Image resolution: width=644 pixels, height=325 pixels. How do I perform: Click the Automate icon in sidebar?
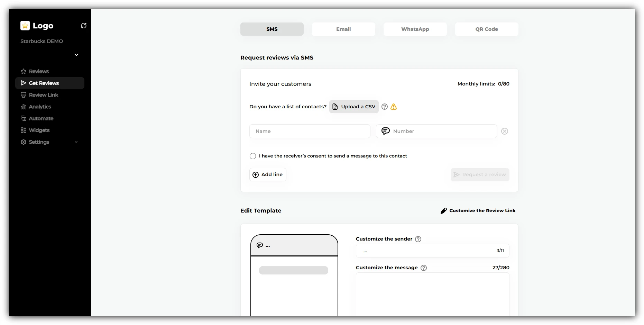point(24,118)
